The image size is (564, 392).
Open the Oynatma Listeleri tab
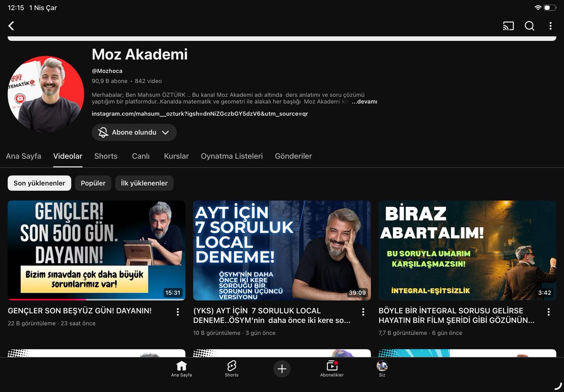point(232,156)
